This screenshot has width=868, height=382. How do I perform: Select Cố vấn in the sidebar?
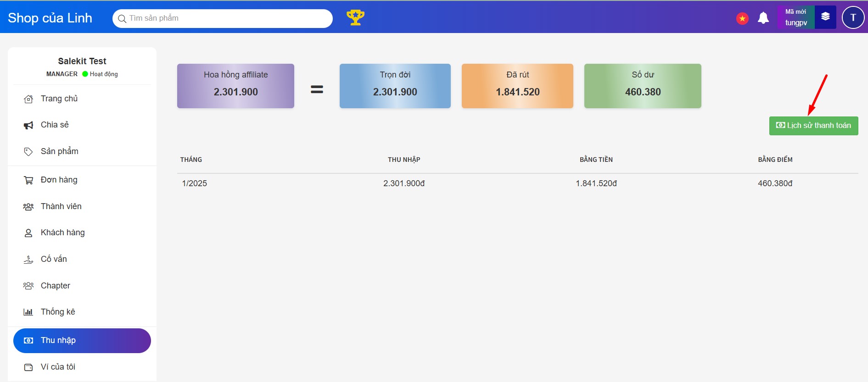click(54, 259)
